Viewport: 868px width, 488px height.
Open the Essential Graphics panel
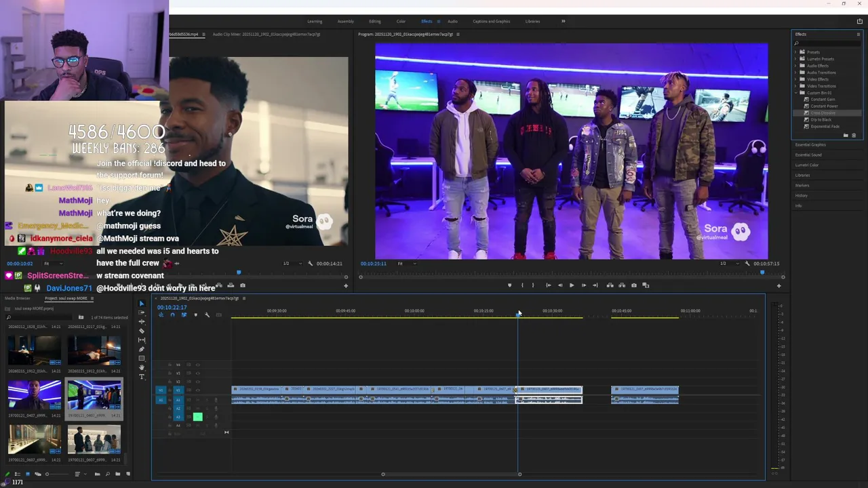(810, 145)
